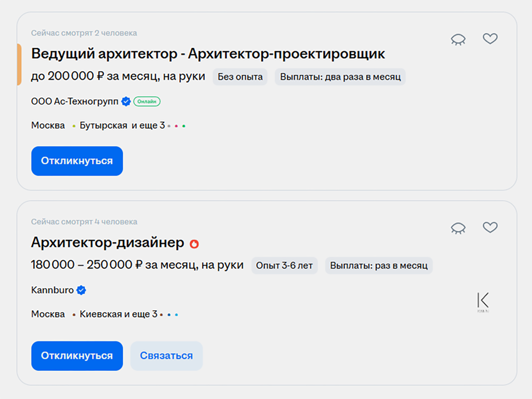Click Москва in the Архитектор-дизайнер card

(x=48, y=314)
